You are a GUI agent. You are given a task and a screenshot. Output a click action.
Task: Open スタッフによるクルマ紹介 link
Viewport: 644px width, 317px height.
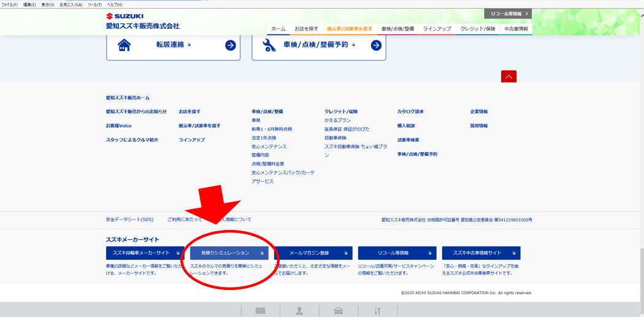(x=132, y=140)
